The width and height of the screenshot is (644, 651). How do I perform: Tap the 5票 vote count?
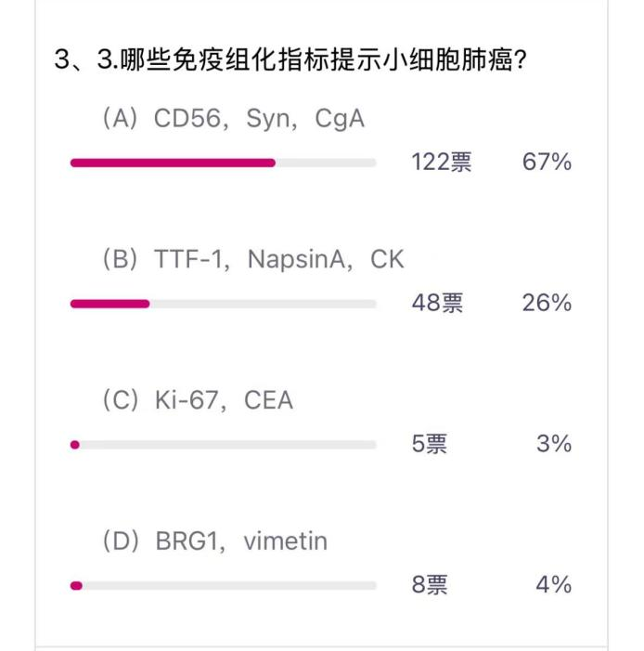tap(430, 445)
